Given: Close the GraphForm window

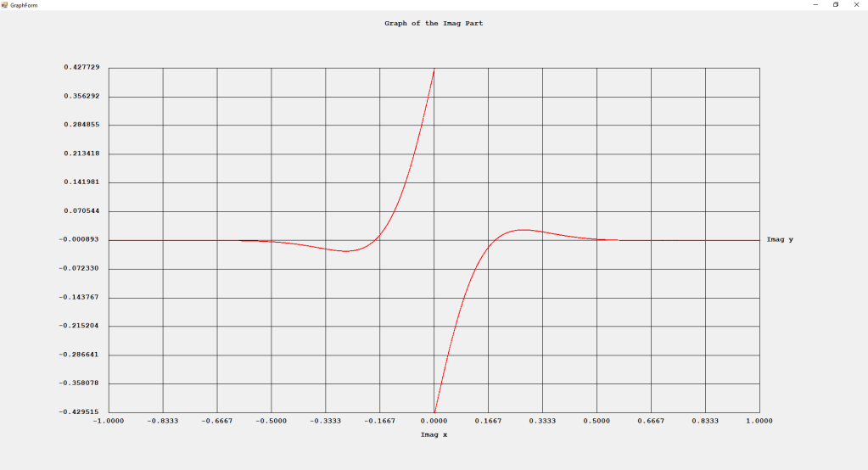Looking at the screenshot, I should click(x=855, y=4).
